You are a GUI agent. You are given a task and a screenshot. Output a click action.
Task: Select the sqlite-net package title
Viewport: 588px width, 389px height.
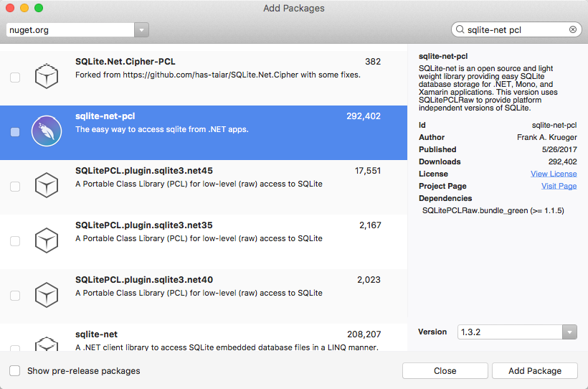[x=96, y=334]
